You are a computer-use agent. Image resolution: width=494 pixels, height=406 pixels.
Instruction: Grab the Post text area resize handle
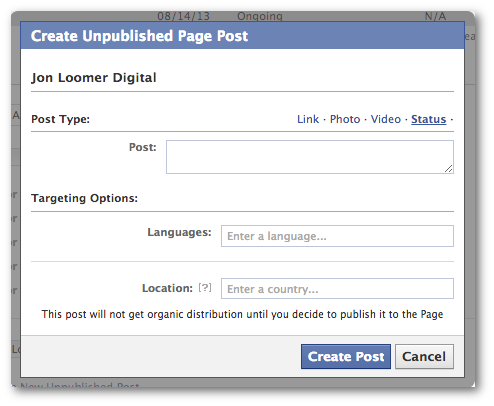(x=449, y=169)
